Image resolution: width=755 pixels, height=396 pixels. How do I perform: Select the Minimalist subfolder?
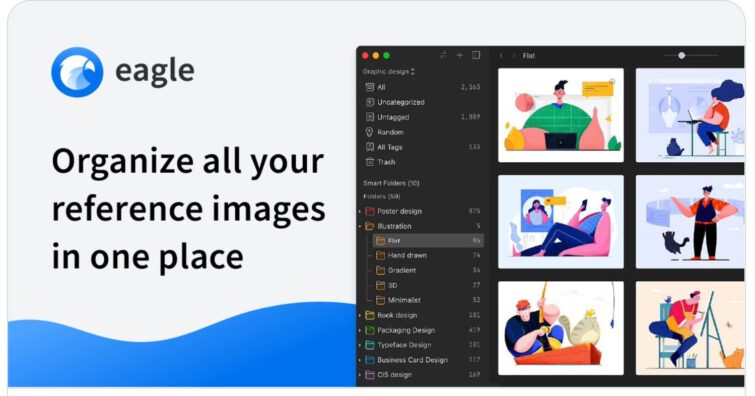click(404, 300)
